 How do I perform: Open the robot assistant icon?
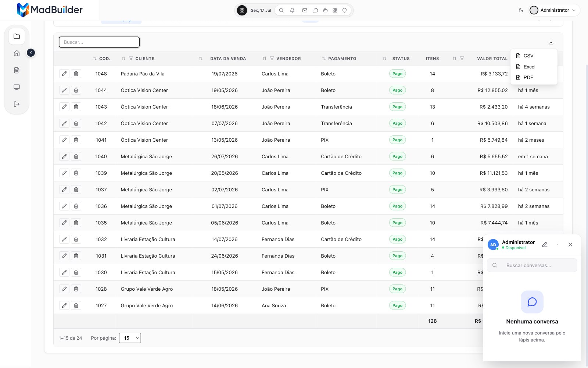(x=325, y=10)
